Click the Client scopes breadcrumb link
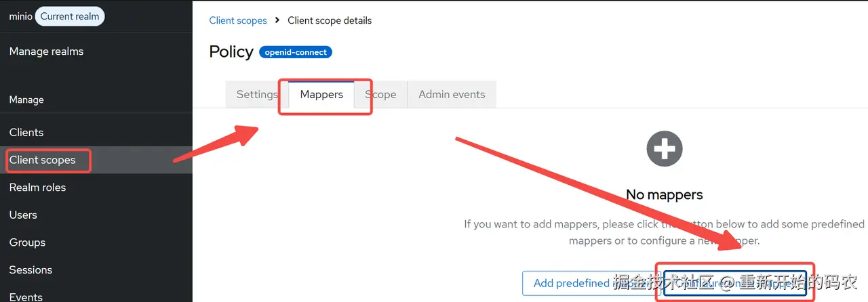 pos(238,20)
